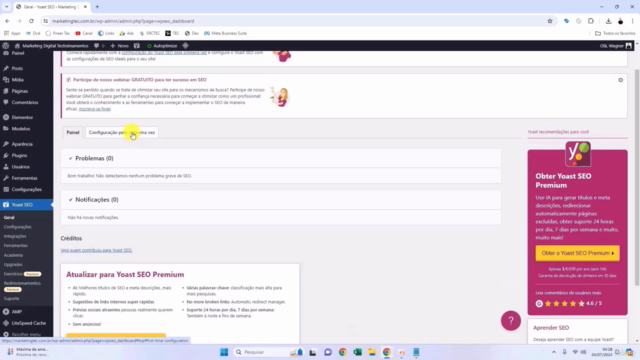Open the Ads bookmark
Image resolution: width=640 pixels, height=360 pixels.
click(127, 33)
